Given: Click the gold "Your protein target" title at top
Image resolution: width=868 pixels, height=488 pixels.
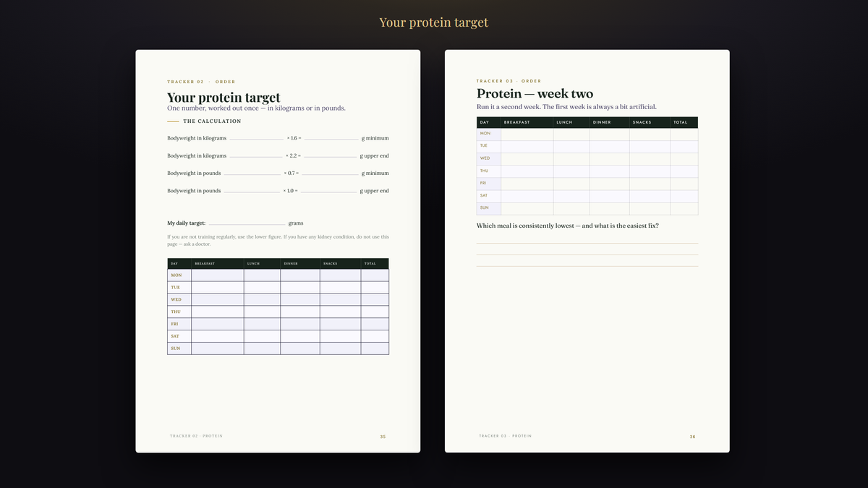Looking at the screenshot, I should 434,22.
